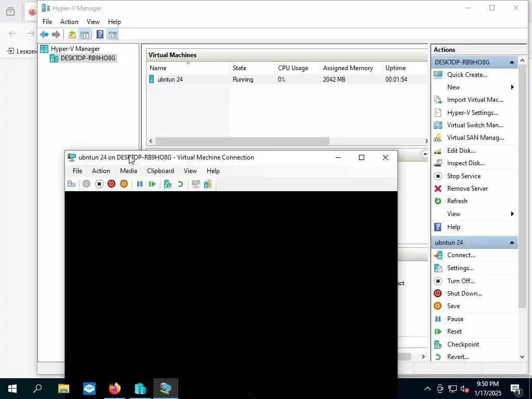
Task: Click Shut Down action for ubntun 24
Action: tap(464, 294)
